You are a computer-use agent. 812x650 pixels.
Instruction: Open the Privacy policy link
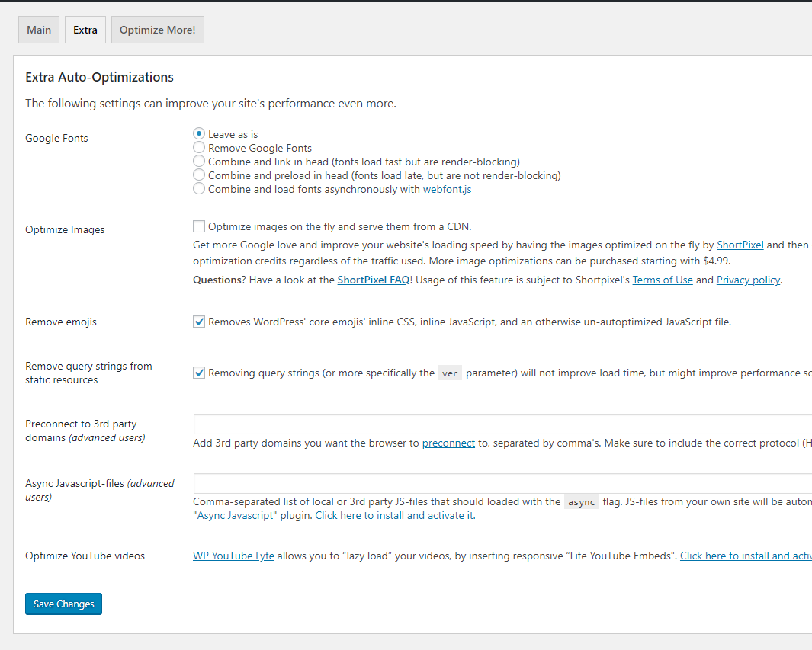(x=748, y=280)
